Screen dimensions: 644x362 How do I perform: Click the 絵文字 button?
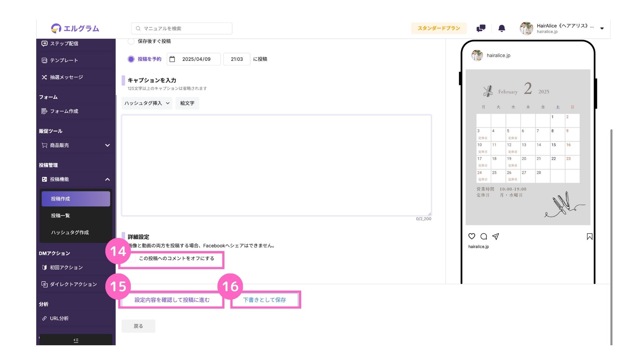click(x=187, y=103)
